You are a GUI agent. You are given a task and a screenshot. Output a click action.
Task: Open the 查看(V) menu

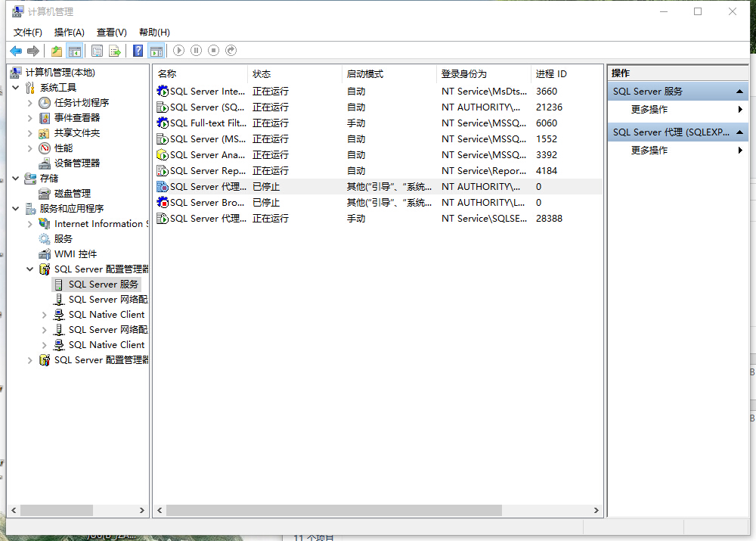(x=112, y=33)
